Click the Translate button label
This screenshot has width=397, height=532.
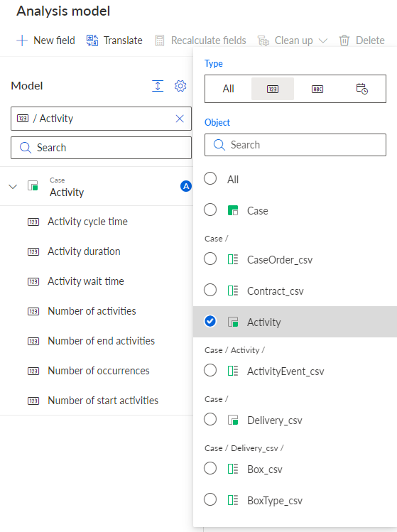[123, 40]
